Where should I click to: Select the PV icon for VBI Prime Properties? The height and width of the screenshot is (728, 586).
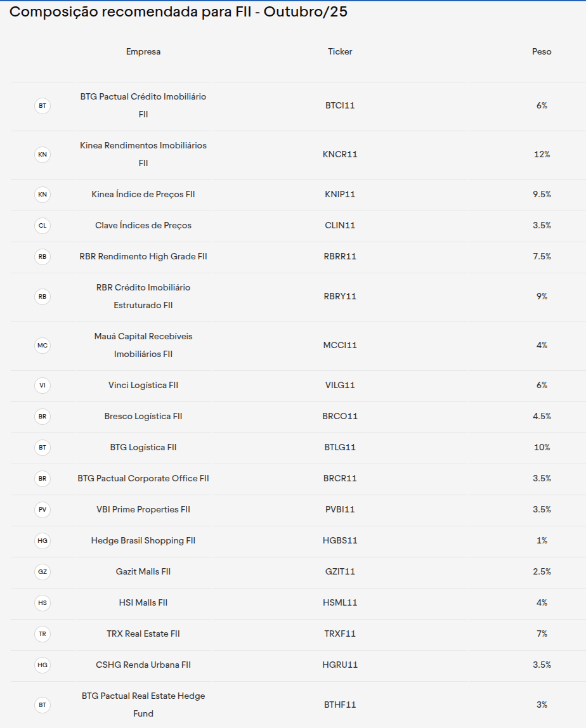[x=42, y=510]
